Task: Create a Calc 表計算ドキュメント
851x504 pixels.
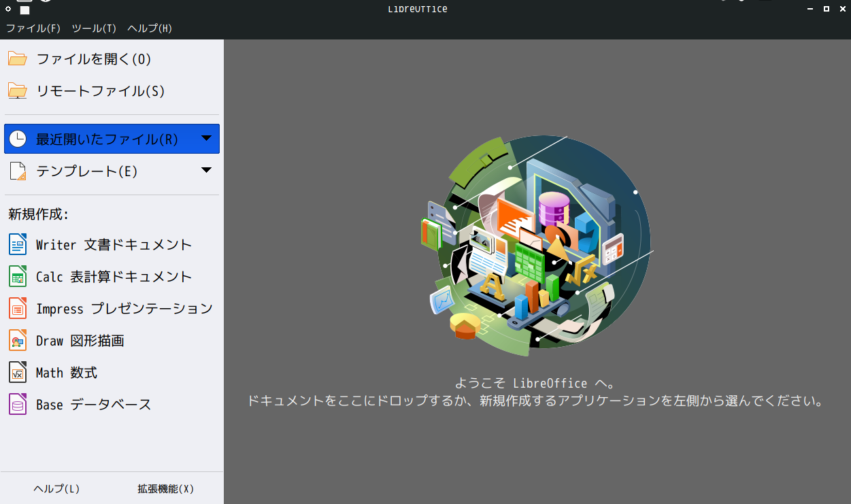Action: 112,276
